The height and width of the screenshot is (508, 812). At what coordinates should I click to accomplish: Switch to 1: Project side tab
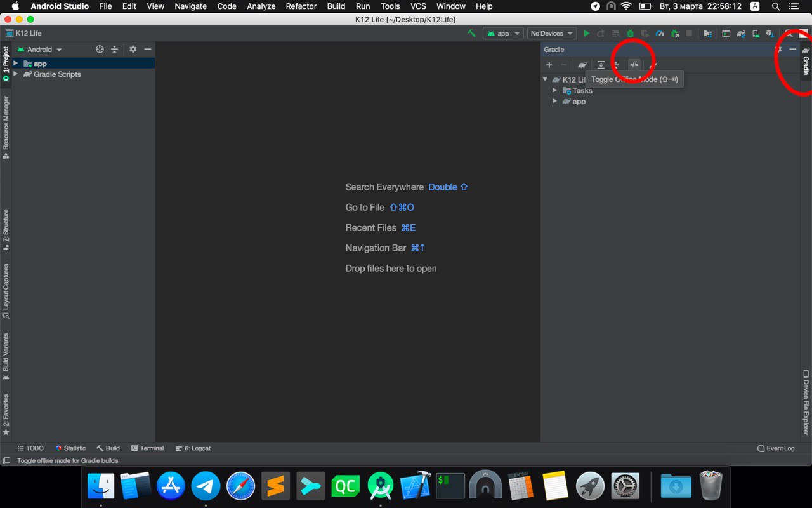click(x=6, y=63)
